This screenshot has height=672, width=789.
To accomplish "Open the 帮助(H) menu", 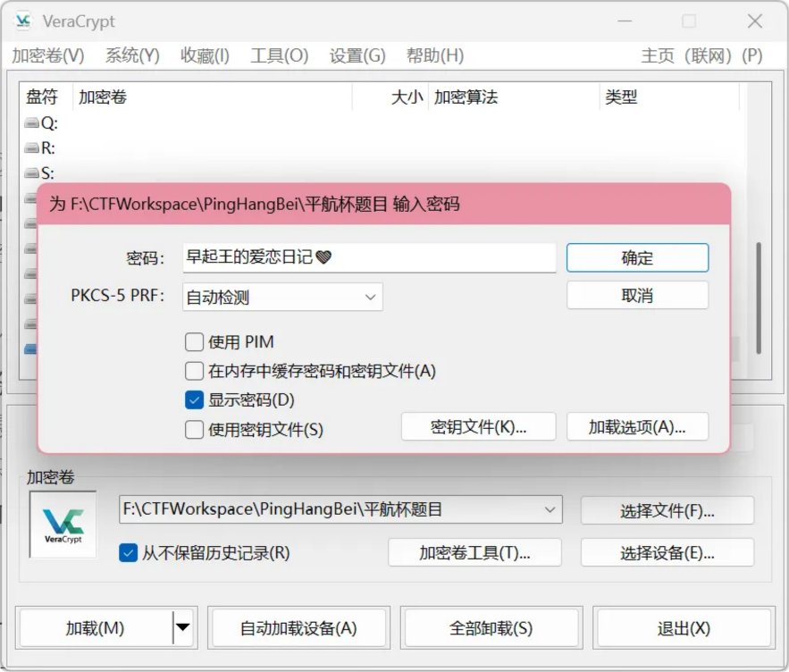I will click(435, 55).
